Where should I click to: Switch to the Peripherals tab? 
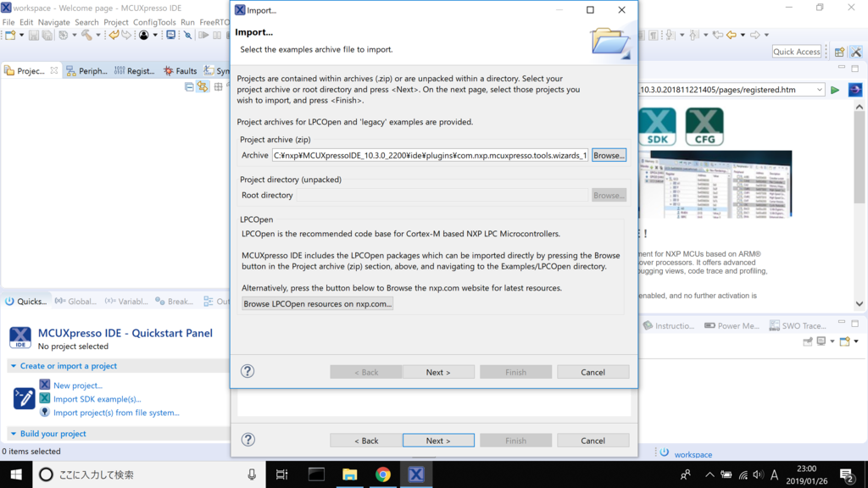[87, 71]
